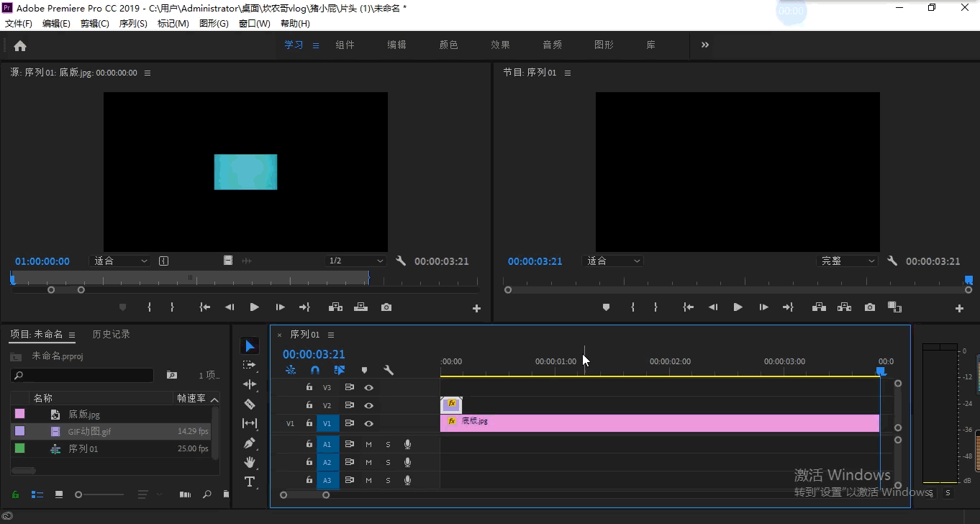Open the 序列(S) menu
Viewport: 980px width, 524px height.
133,24
